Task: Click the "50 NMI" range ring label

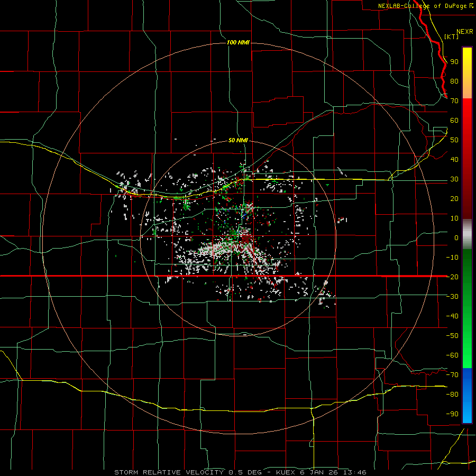Action: point(239,140)
